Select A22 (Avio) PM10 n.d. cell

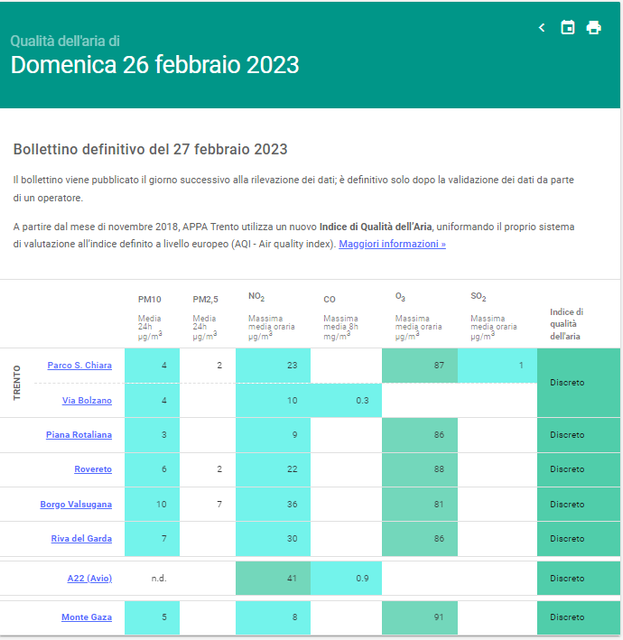click(x=152, y=578)
